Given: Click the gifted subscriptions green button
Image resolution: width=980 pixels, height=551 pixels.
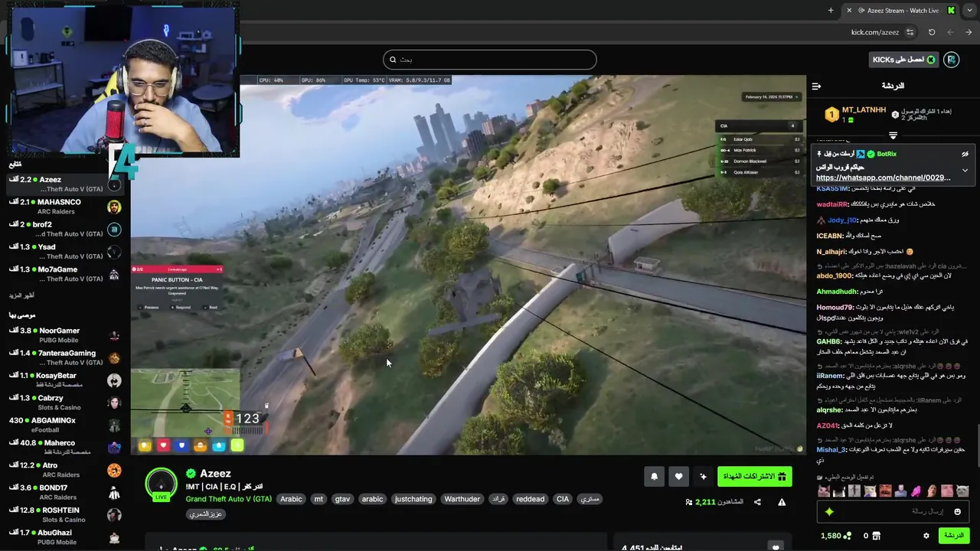Looking at the screenshot, I should [x=755, y=477].
